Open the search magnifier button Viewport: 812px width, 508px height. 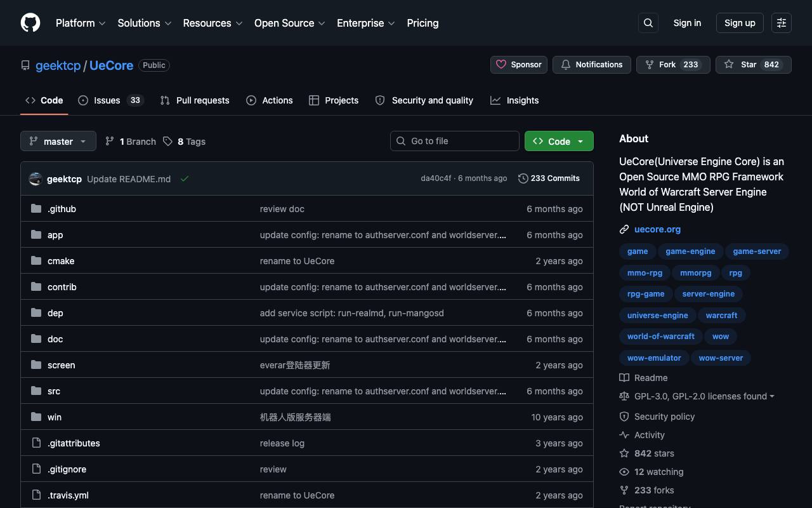[648, 23]
